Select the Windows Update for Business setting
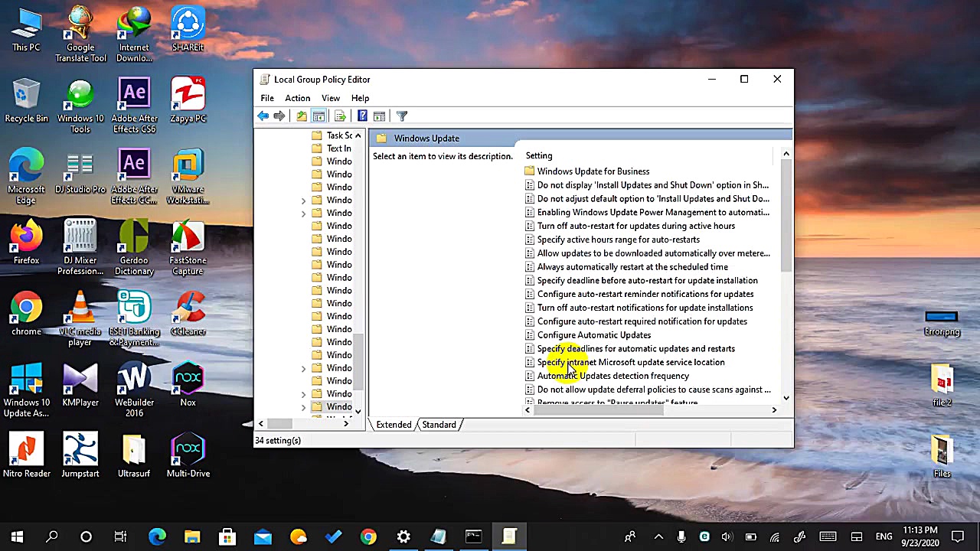 coord(593,171)
